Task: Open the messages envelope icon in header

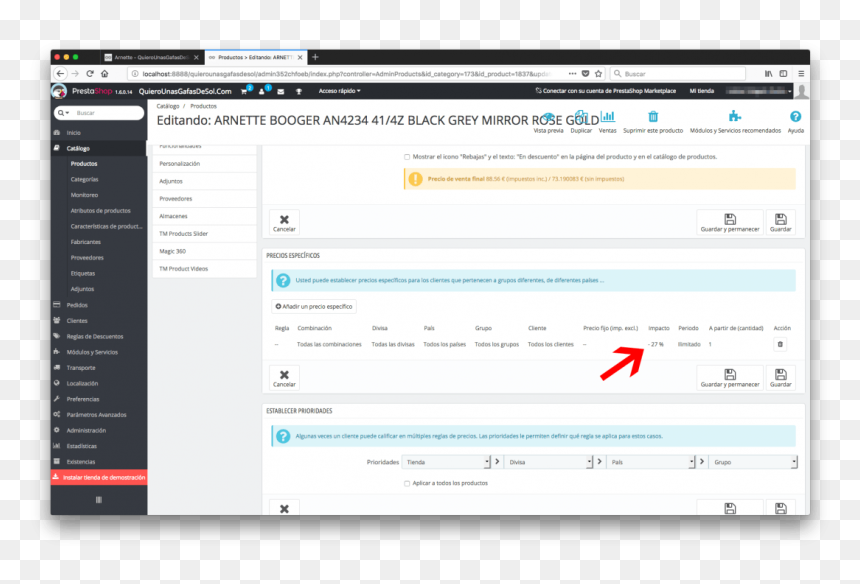Action: coord(280,92)
